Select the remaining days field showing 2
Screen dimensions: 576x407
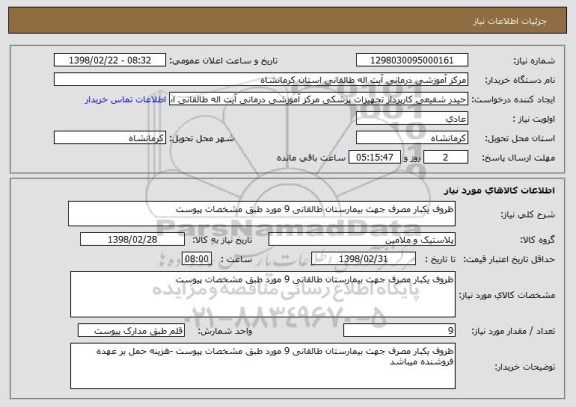point(446,158)
